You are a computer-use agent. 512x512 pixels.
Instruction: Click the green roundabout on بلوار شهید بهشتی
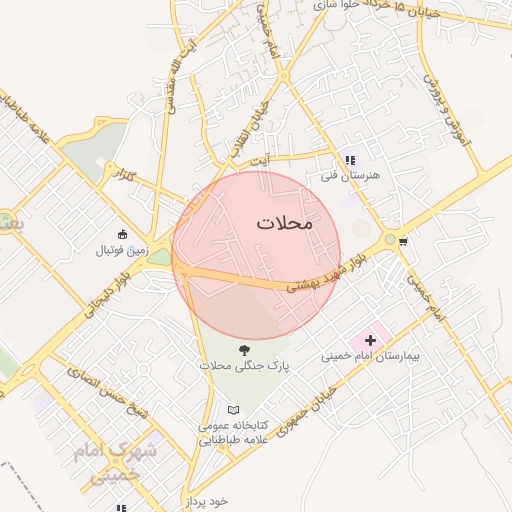[390, 239]
